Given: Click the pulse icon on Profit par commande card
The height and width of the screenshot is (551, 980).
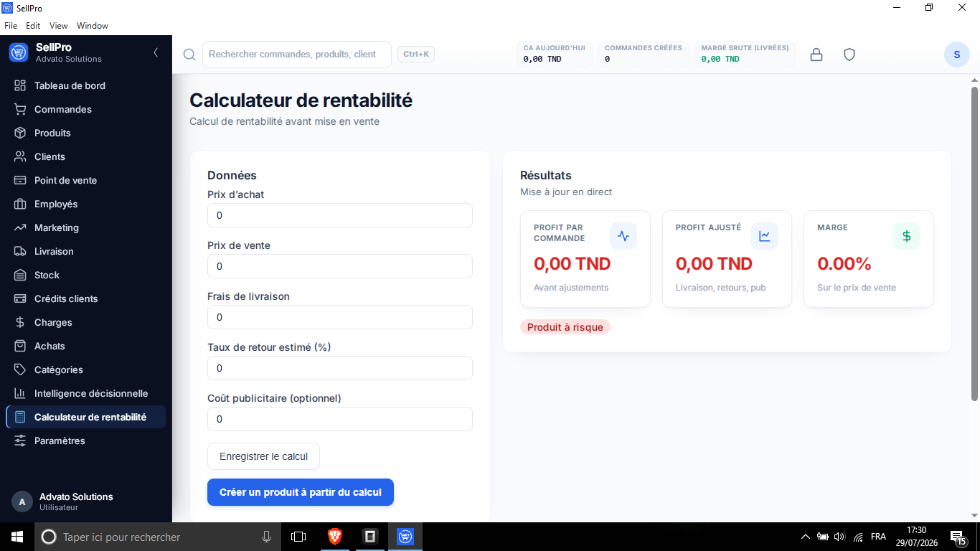Looking at the screenshot, I should [623, 236].
